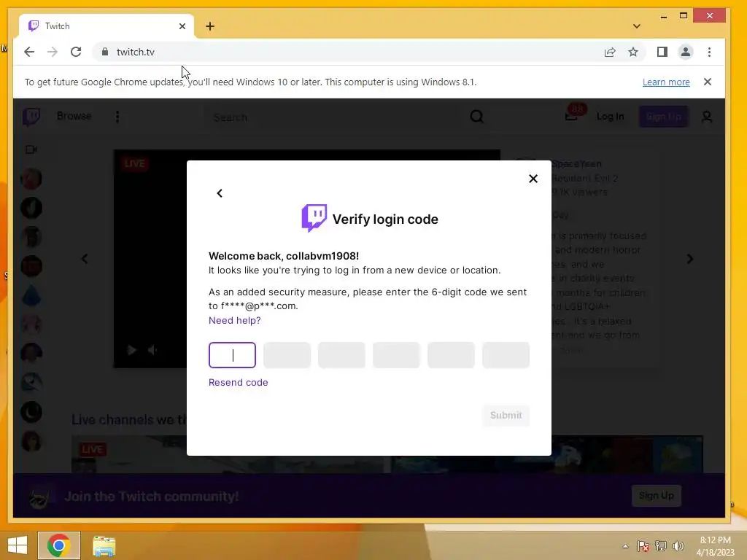Viewport: 747px width, 560px height.
Task: Open the Twitch user account icon
Action: click(706, 117)
